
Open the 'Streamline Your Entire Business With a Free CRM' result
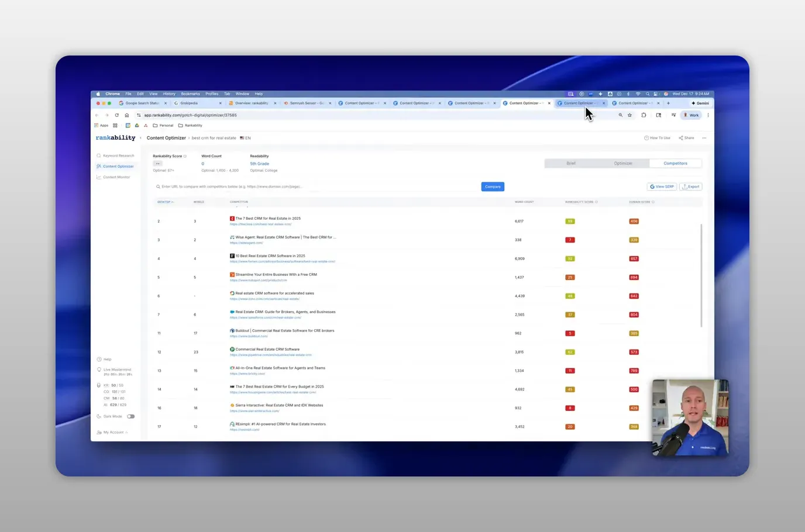[276, 275]
